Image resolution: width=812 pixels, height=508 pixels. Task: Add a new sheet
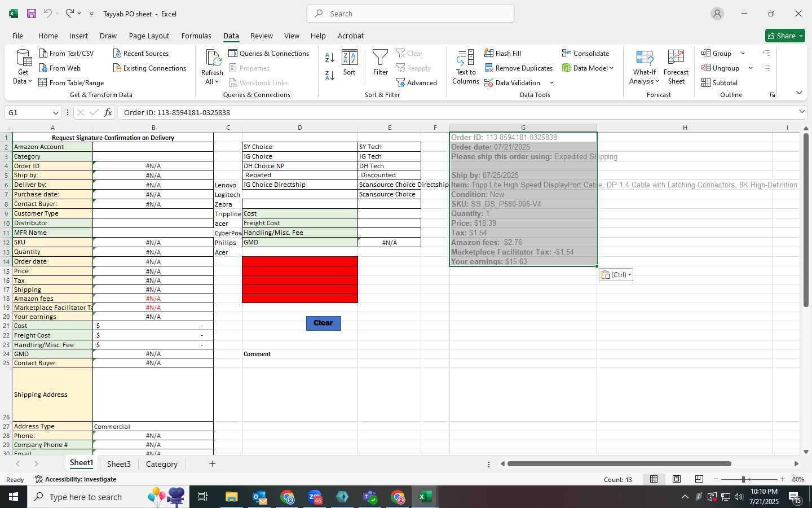coord(212,464)
